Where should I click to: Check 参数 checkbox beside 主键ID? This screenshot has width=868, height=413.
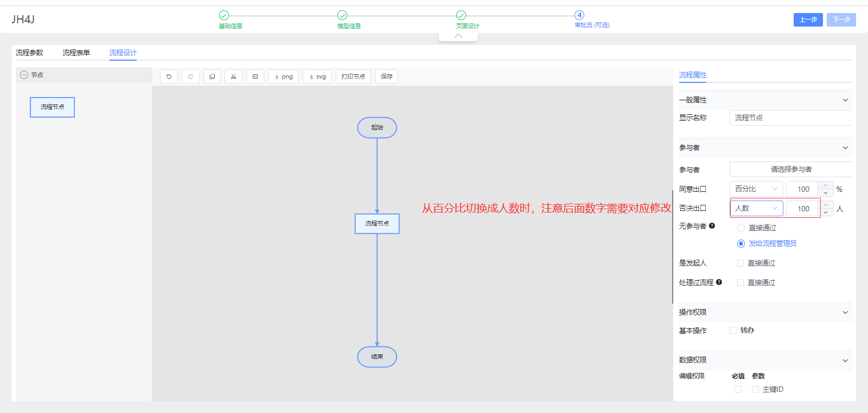coord(755,389)
